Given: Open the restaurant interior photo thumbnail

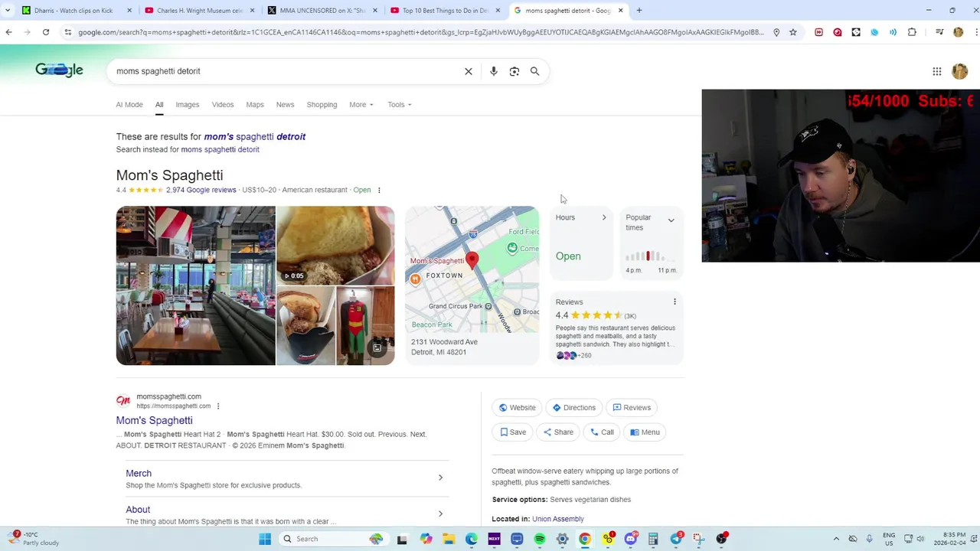Looking at the screenshot, I should click(195, 285).
